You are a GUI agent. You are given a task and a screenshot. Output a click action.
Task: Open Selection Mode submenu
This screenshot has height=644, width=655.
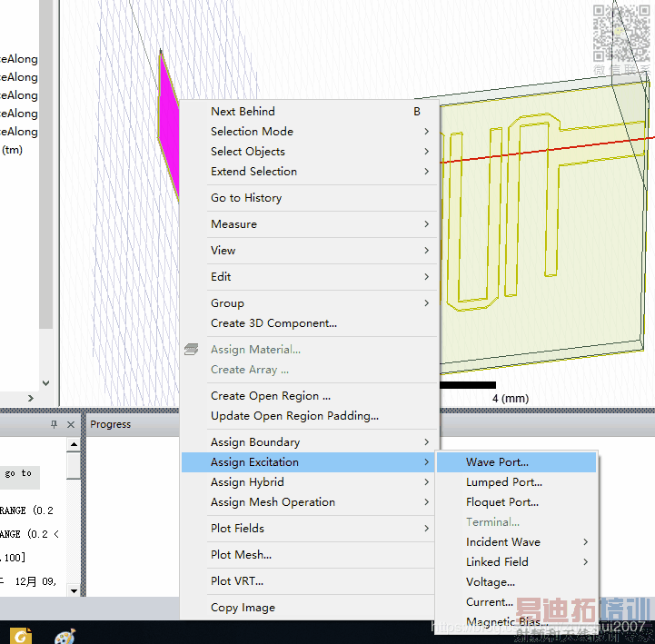coord(309,132)
